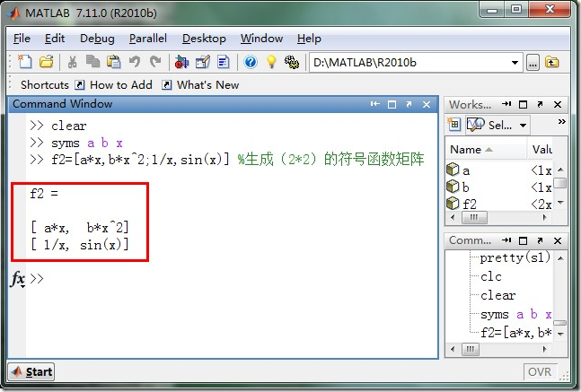Minimize the Workspace panel

pos(506,104)
